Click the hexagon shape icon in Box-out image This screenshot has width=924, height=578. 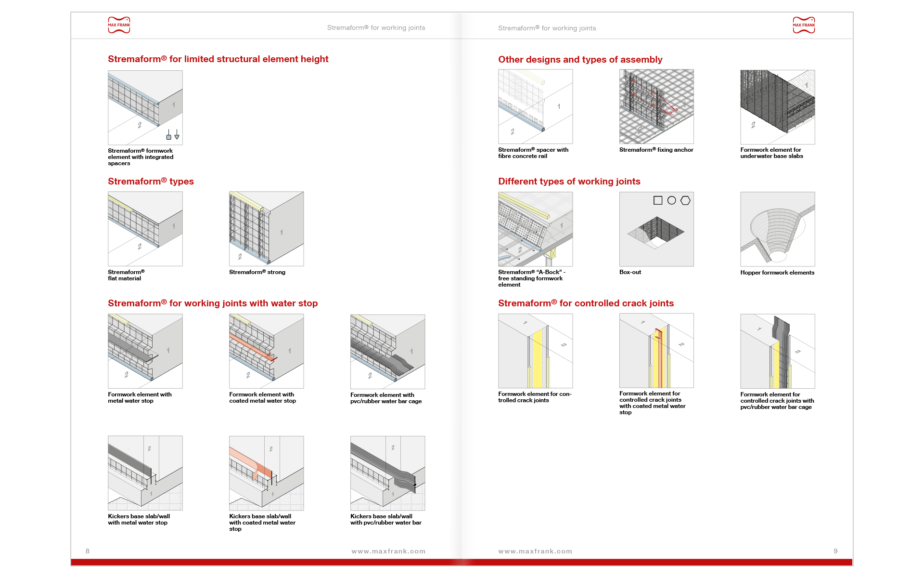(x=685, y=200)
